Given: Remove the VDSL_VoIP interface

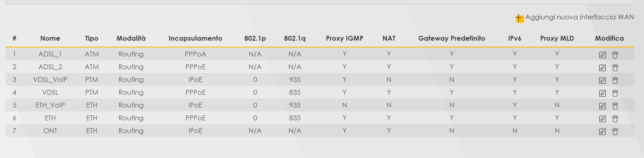Looking at the screenshot, I should 615,80.
